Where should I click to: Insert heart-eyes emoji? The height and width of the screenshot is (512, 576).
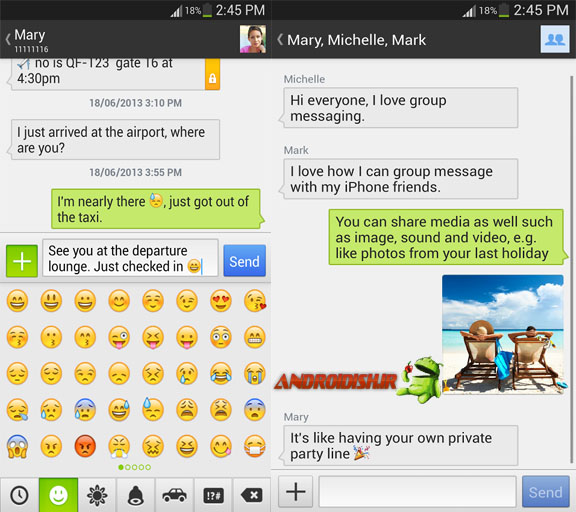point(221,300)
